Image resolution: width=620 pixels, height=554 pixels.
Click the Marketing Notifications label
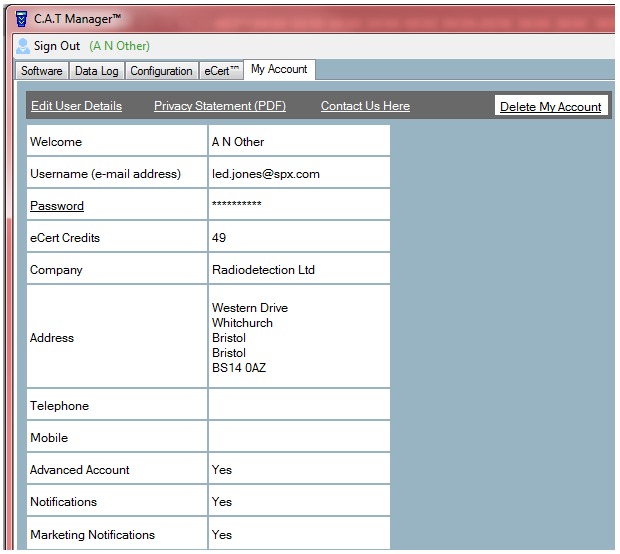tap(93, 535)
